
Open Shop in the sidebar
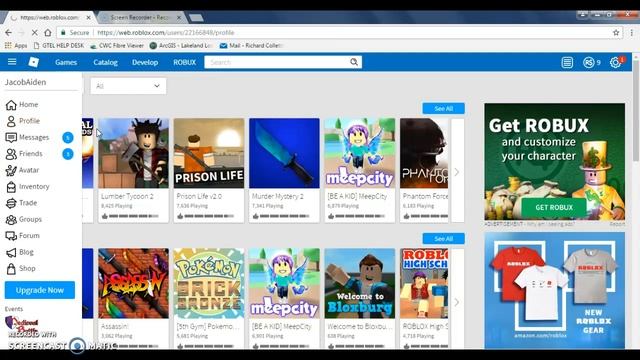point(20,269)
